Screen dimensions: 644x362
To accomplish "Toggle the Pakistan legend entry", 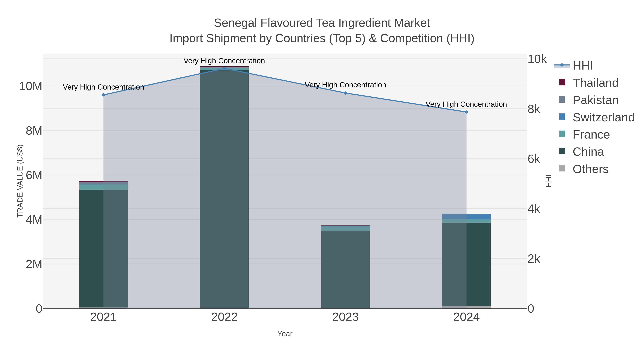I will click(x=588, y=100).
